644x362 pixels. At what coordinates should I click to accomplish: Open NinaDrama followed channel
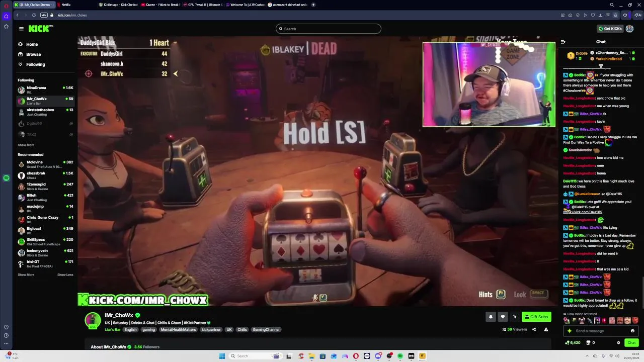(x=45, y=89)
